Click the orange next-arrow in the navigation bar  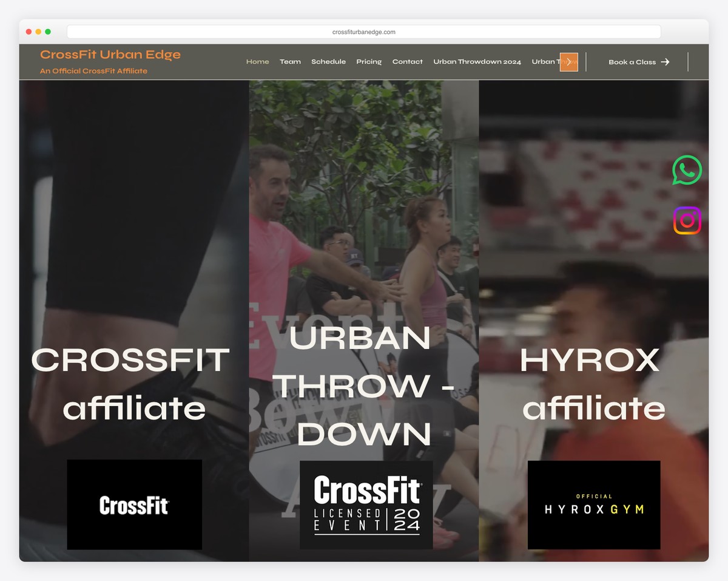click(x=569, y=61)
